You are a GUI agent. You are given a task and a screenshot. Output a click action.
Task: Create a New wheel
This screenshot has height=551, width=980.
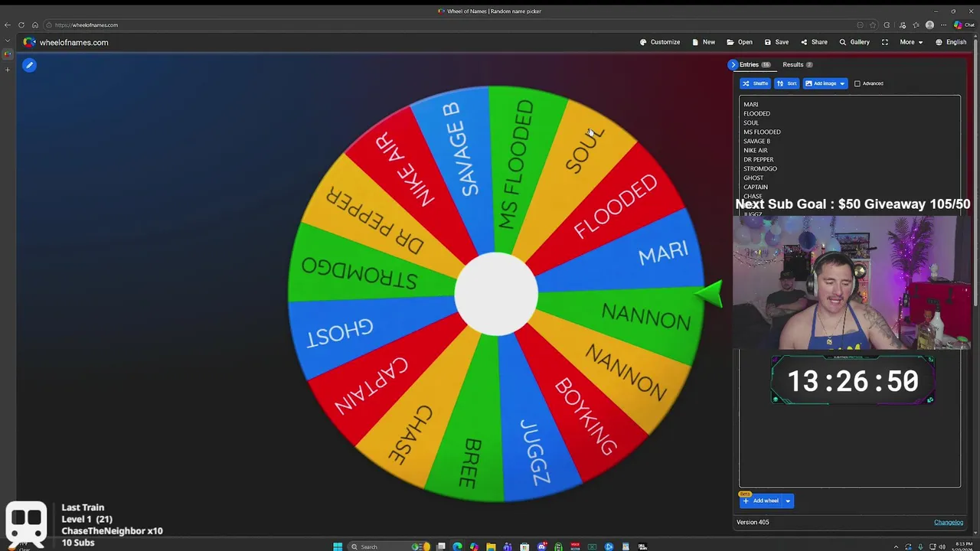[x=704, y=42]
